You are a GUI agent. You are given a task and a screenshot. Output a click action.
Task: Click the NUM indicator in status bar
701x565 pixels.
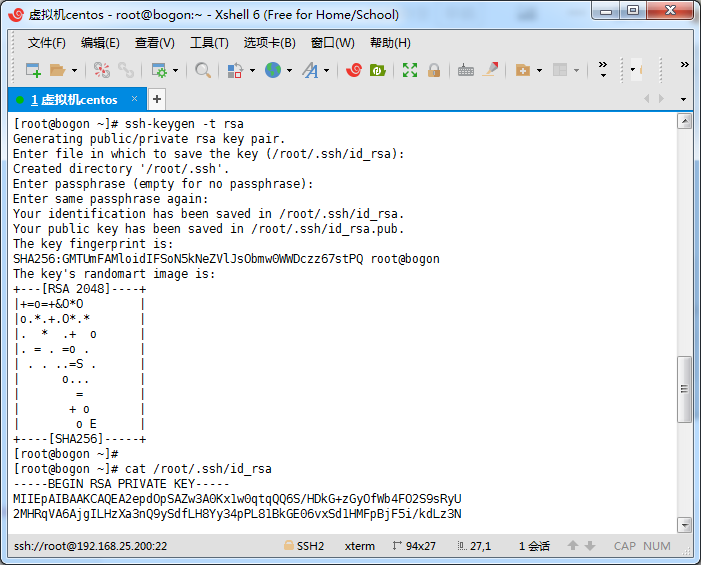click(x=657, y=546)
